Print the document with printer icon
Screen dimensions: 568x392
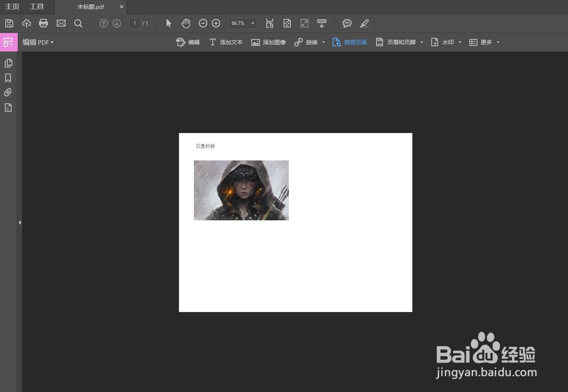(43, 23)
